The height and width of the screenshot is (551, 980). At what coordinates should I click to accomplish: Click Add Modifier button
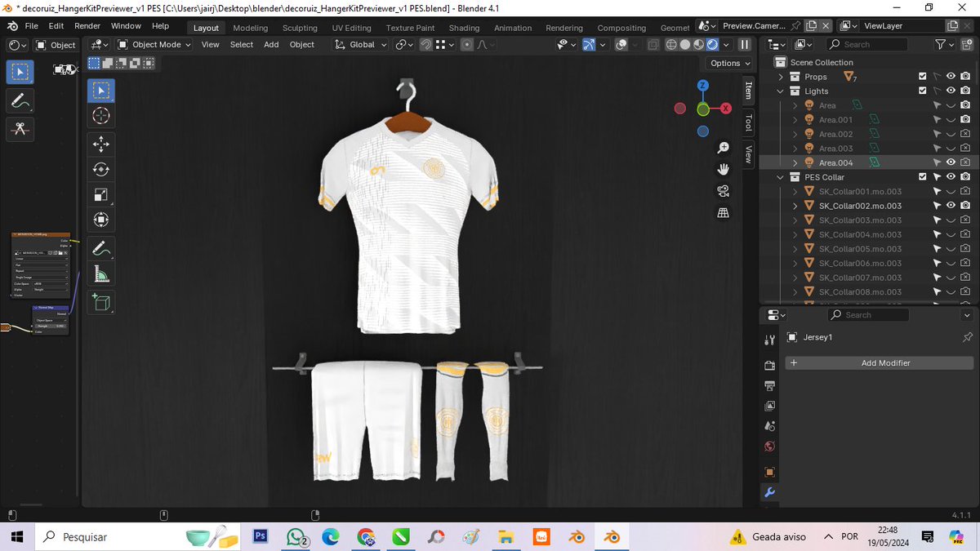880,362
